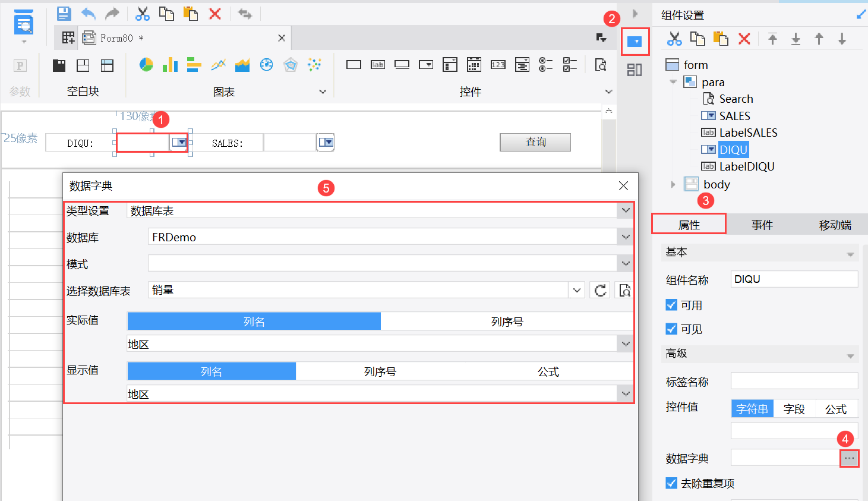Select 公式 for 显示值
This screenshot has width=868, height=501.
548,371
